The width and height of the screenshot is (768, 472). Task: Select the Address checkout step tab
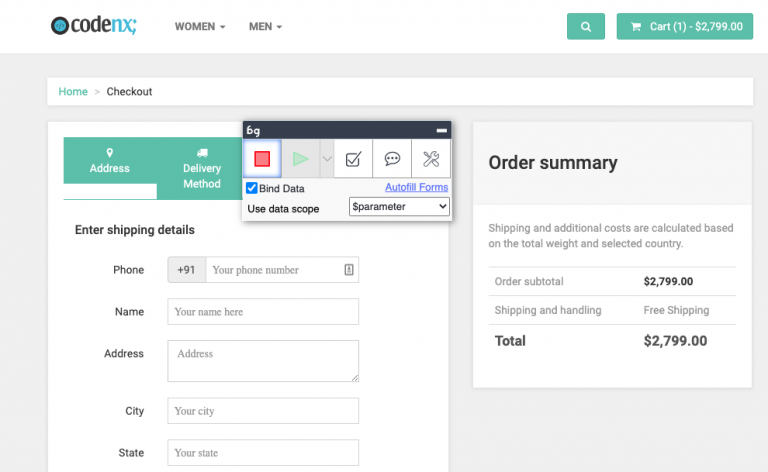click(x=110, y=161)
